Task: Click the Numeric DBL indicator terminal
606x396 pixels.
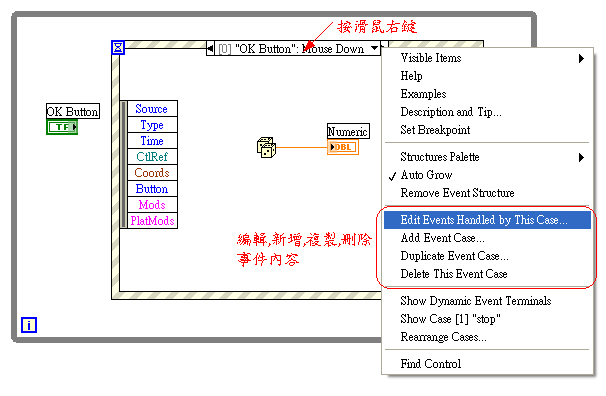Action: [343, 147]
